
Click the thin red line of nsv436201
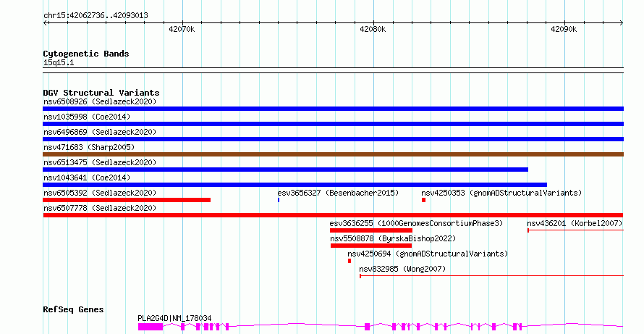point(575,230)
